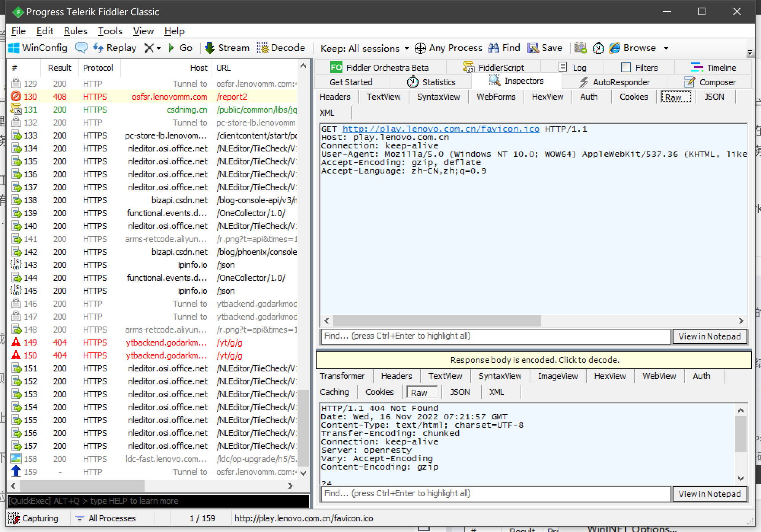Open the Remove sessions dropdown arrow

pos(159,48)
